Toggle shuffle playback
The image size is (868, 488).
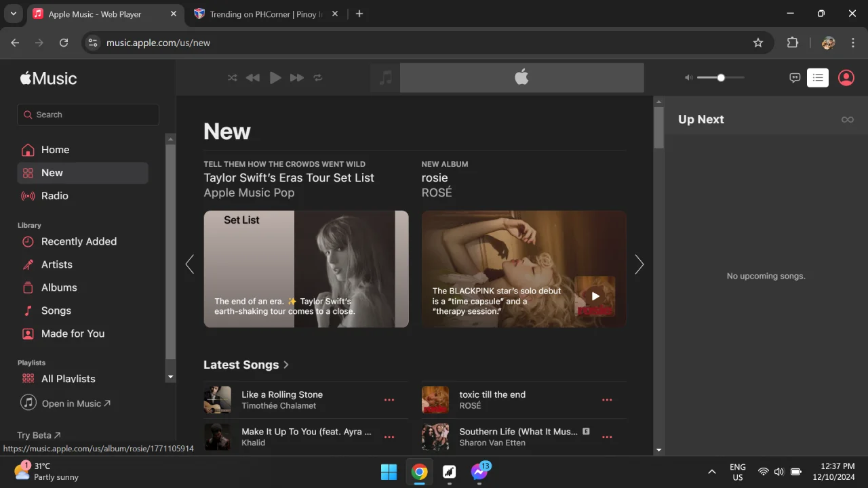pos(232,78)
